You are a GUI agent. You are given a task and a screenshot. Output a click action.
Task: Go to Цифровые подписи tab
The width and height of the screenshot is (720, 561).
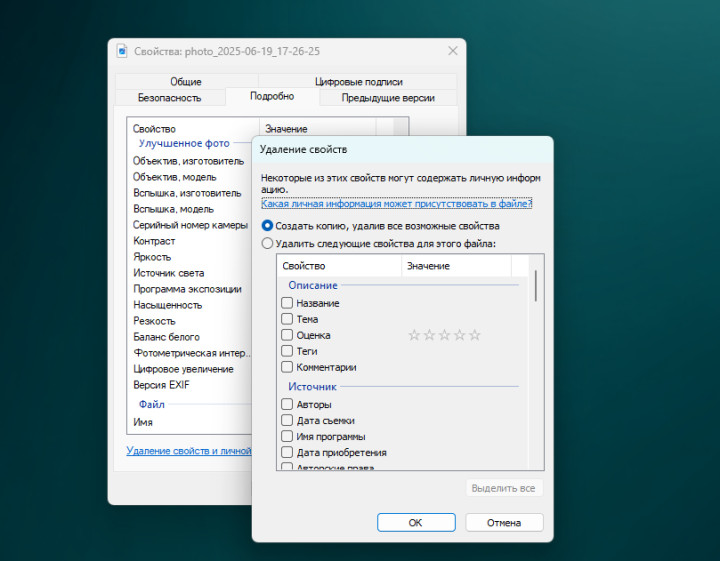[x=358, y=82]
